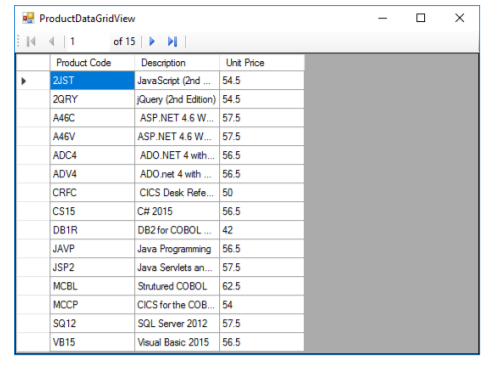
Task: Select the 2QRY row header
Action: 33,99
